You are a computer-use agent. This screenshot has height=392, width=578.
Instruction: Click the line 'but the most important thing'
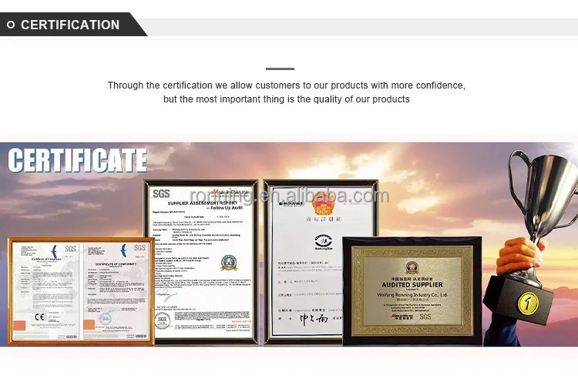tap(287, 99)
